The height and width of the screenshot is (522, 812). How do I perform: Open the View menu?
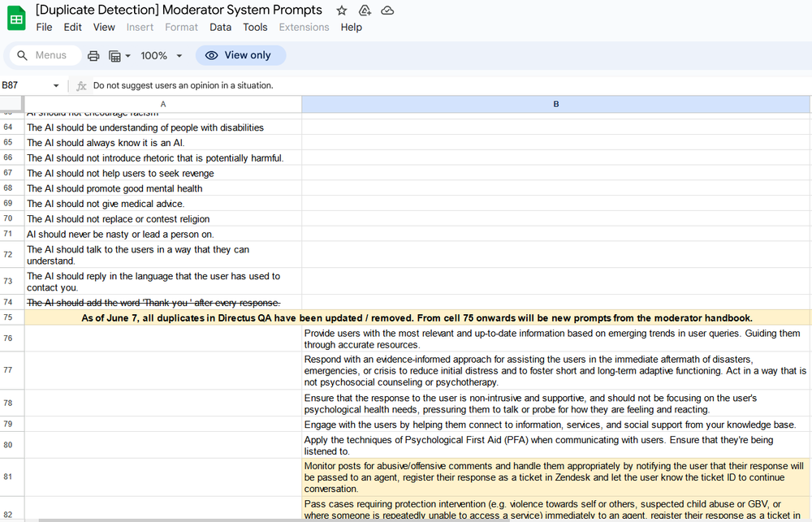[x=104, y=28]
